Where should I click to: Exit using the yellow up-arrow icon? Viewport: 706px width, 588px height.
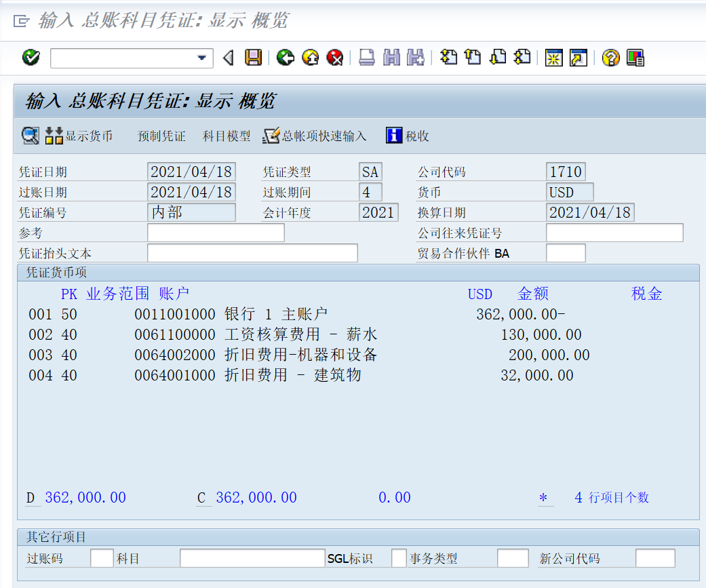coord(310,58)
